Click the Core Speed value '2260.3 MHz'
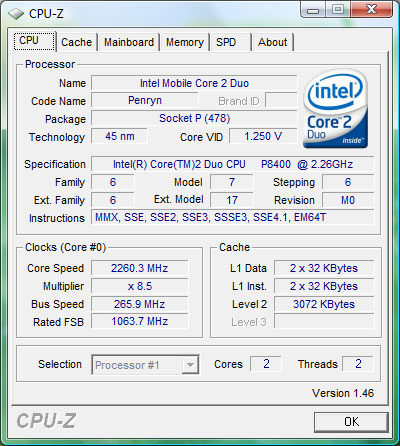The image size is (400, 446). click(140, 268)
